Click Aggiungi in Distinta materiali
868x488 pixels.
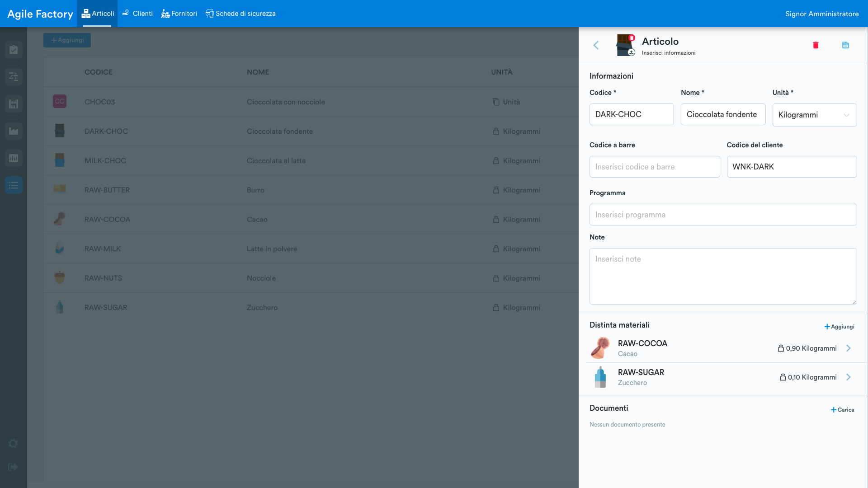point(839,327)
